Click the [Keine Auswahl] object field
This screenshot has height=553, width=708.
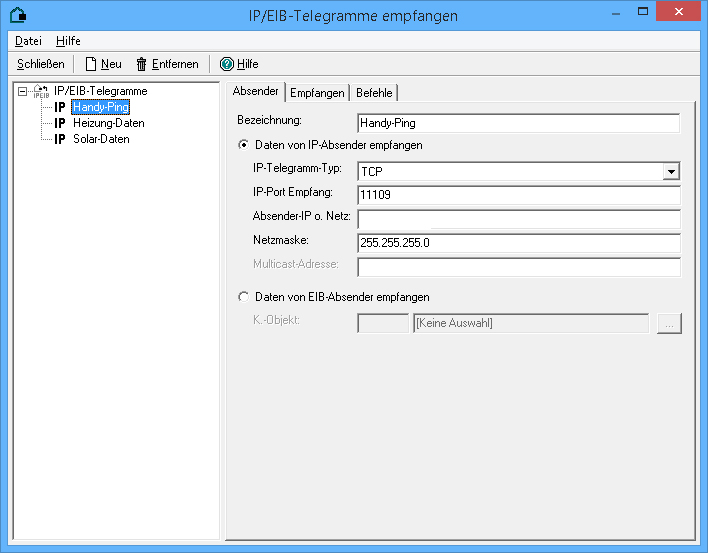click(531, 323)
